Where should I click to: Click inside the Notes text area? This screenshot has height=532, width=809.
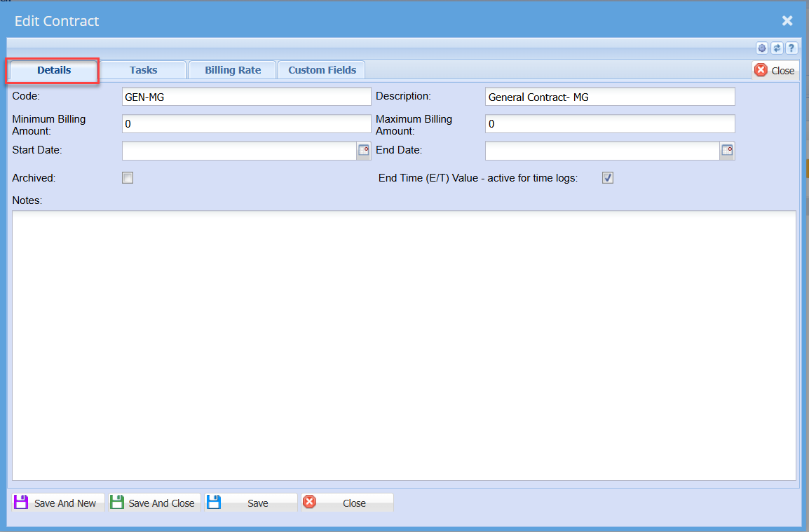404,346
